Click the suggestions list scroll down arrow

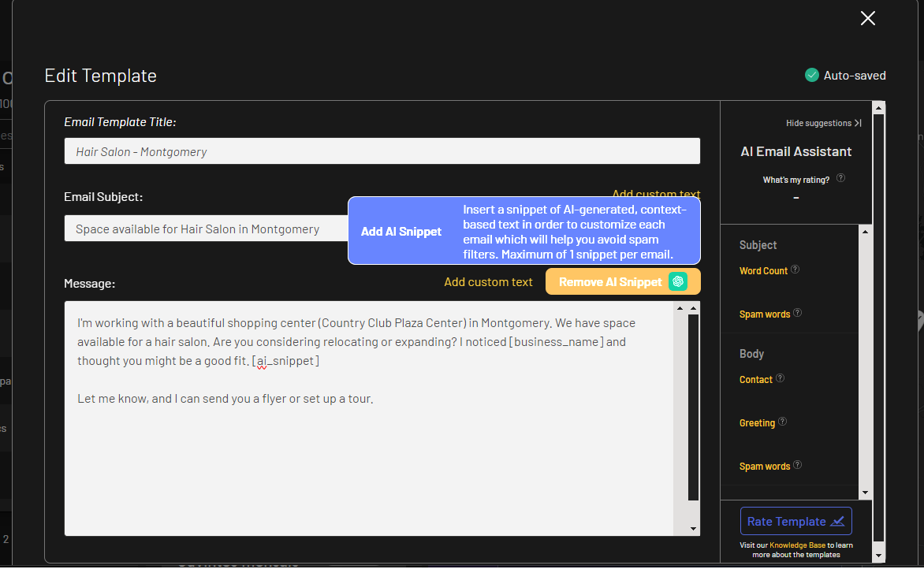[865, 493]
